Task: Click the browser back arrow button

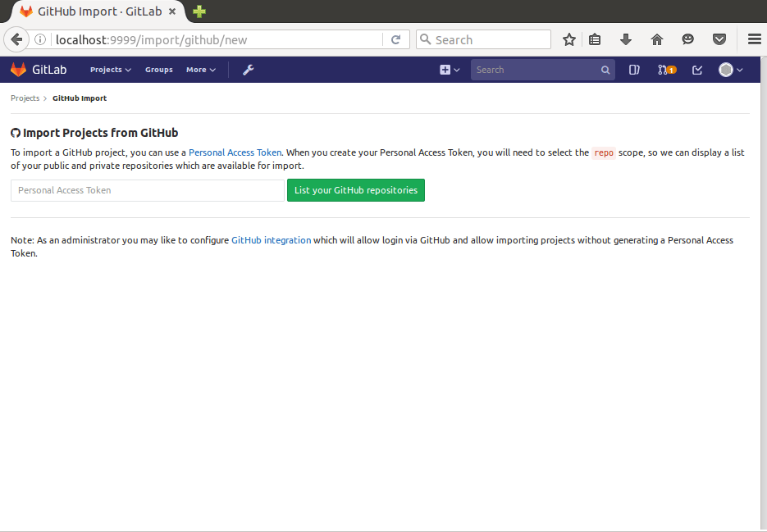Action: [x=16, y=39]
